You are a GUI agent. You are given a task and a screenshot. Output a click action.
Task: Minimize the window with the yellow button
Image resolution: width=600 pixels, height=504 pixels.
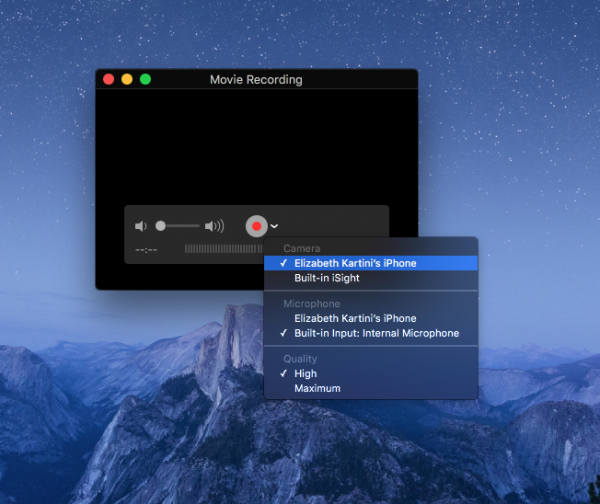click(x=127, y=79)
